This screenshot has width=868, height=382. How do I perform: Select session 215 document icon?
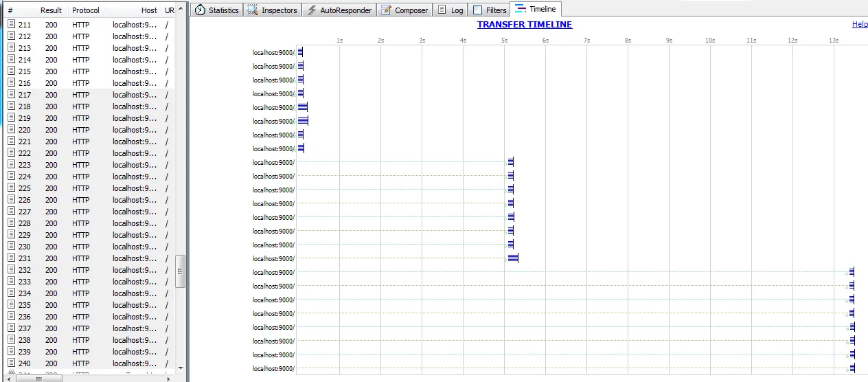11,71
